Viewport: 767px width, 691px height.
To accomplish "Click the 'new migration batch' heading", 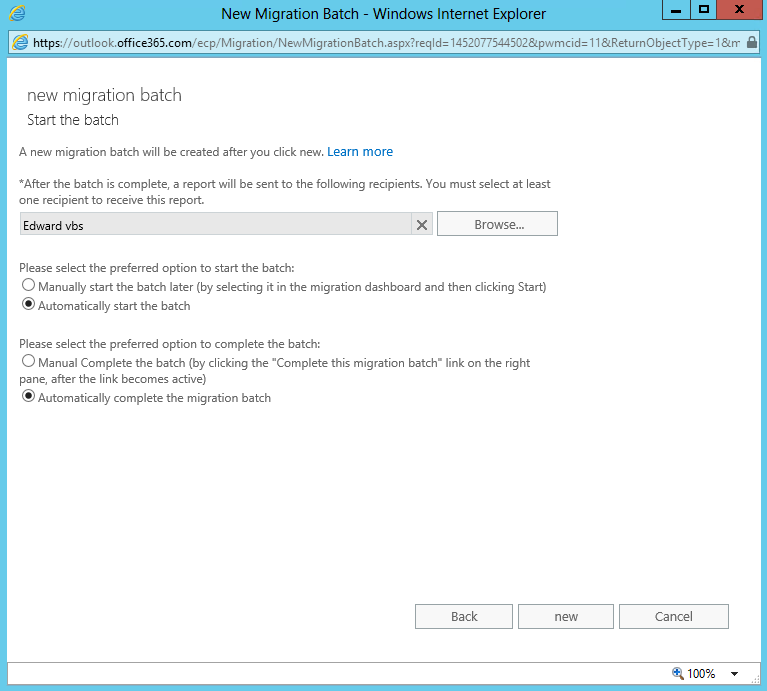I will 104,95.
